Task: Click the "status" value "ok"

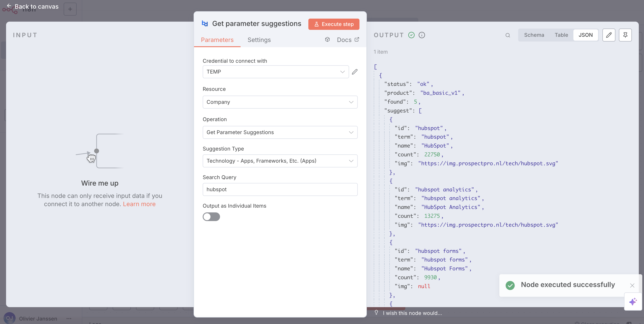Action: pos(423,84)
